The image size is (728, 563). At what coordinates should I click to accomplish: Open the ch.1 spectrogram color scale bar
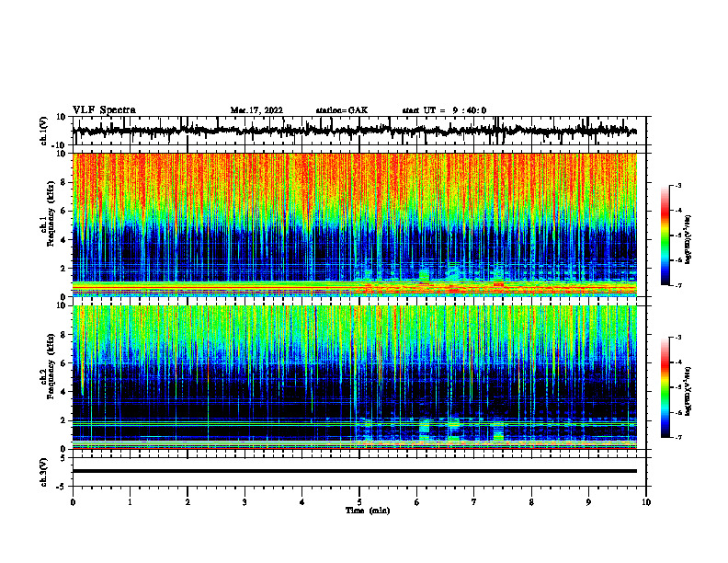(665, 236)
